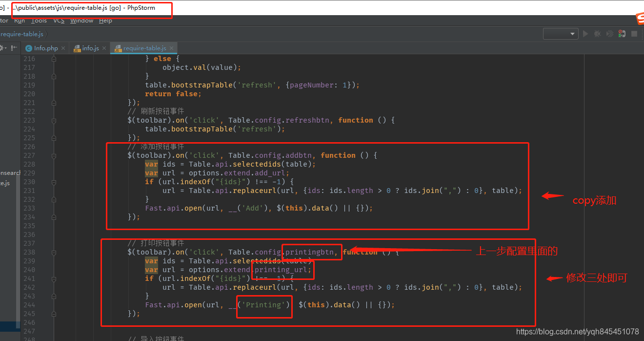Collapse the code fold at line 223

54,120
